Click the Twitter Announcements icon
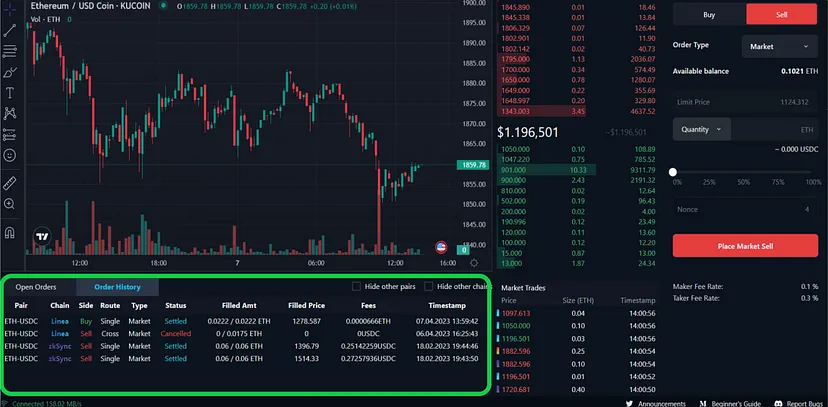This screenshot has width=828, height=407. coord(629,403)
